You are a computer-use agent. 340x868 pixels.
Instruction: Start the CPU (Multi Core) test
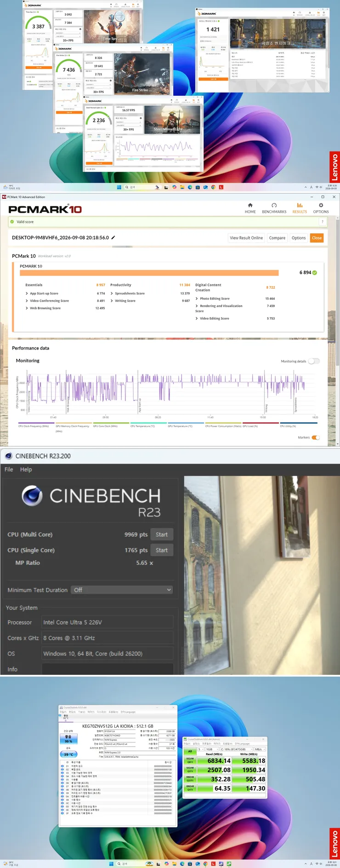pyautogui.click(x=162, y=535)
